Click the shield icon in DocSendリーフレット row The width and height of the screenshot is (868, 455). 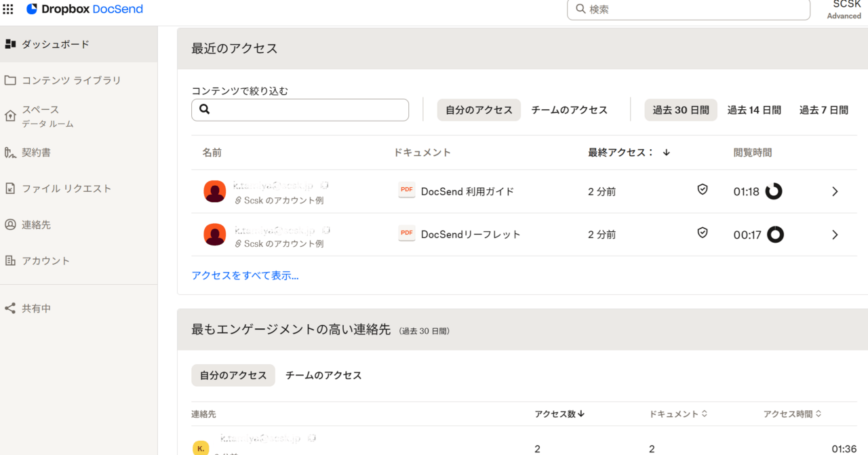coord(703,233)
